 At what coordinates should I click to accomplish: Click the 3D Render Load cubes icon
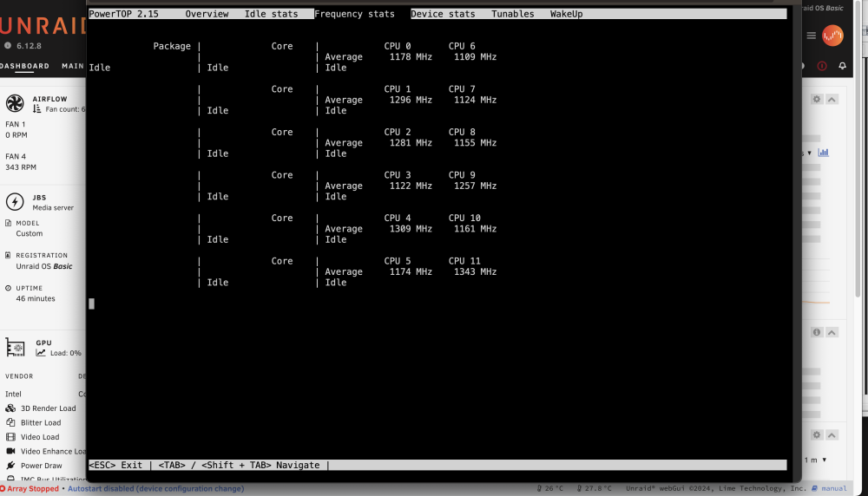(10, 408)
